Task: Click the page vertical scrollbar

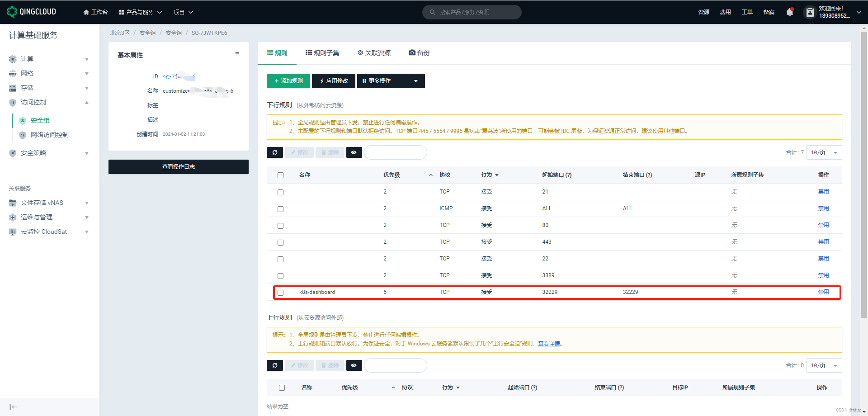Action: pos(864,174)
